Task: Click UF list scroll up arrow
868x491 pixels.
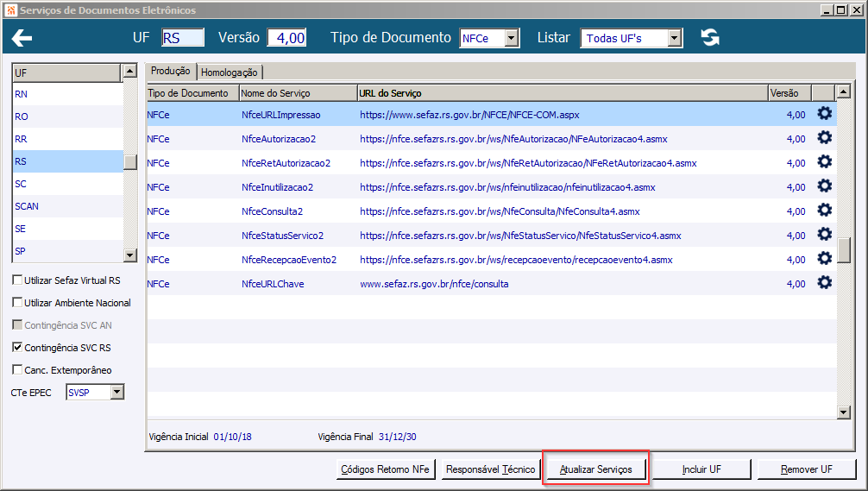Action: (130, 71)
